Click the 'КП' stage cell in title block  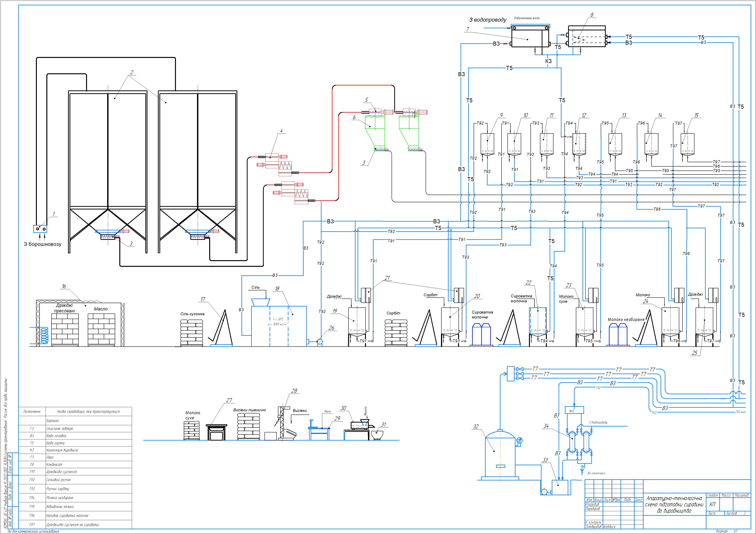click(x=712, y=504)
